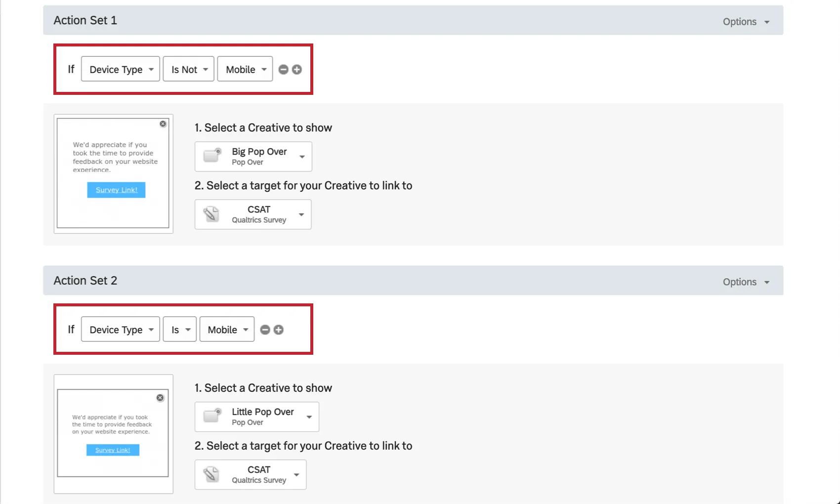Click the Pop Over icon next to Big Pop Over

tap(211, 156)
